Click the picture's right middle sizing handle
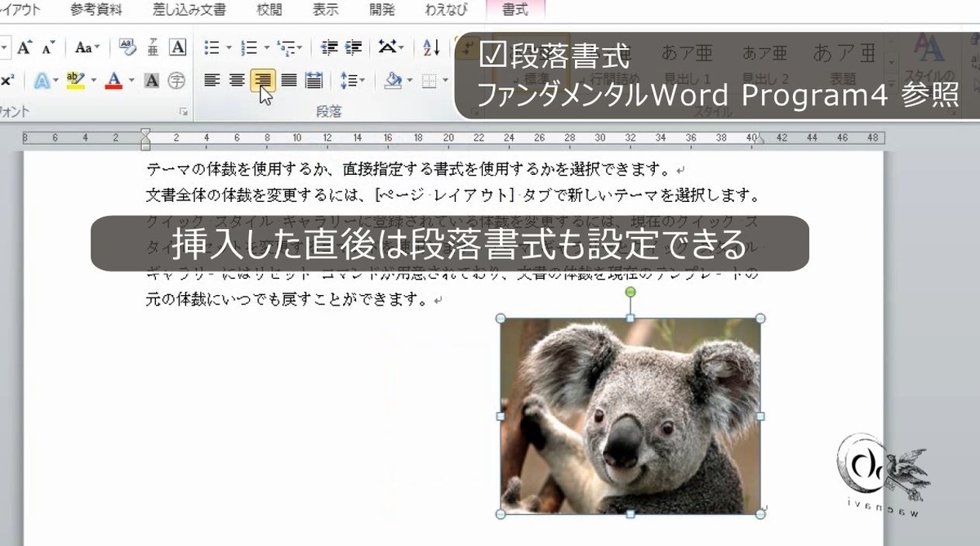980x546 pixels. click(x=760, y=416)
